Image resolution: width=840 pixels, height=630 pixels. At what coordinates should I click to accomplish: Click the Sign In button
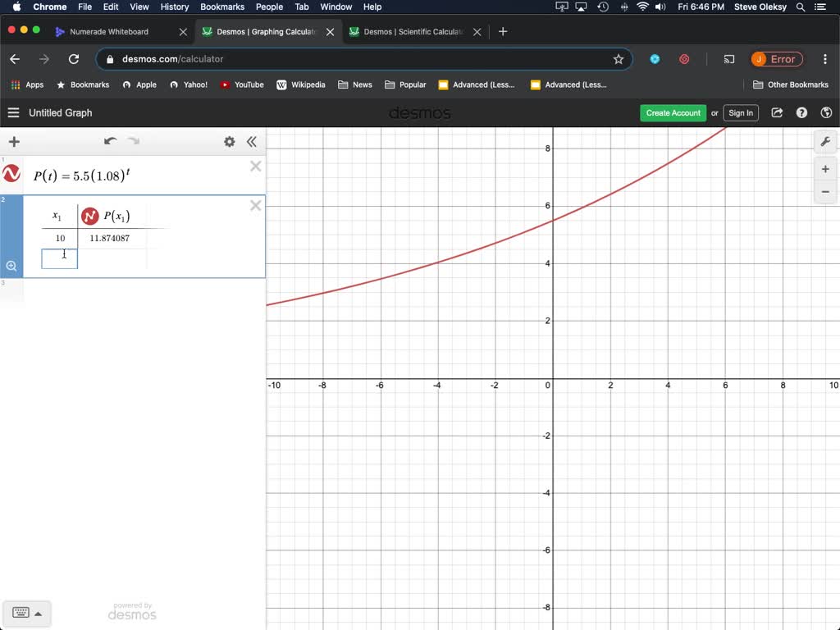[740, 112]
